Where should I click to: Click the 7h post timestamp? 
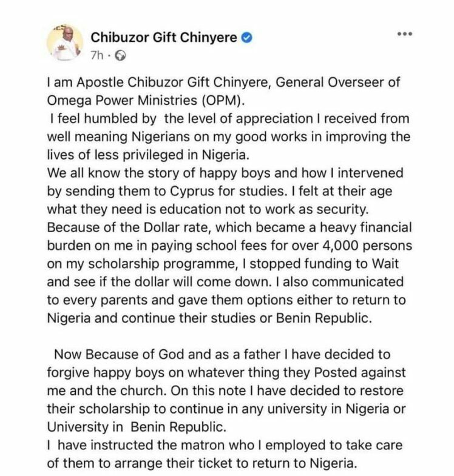97,56
